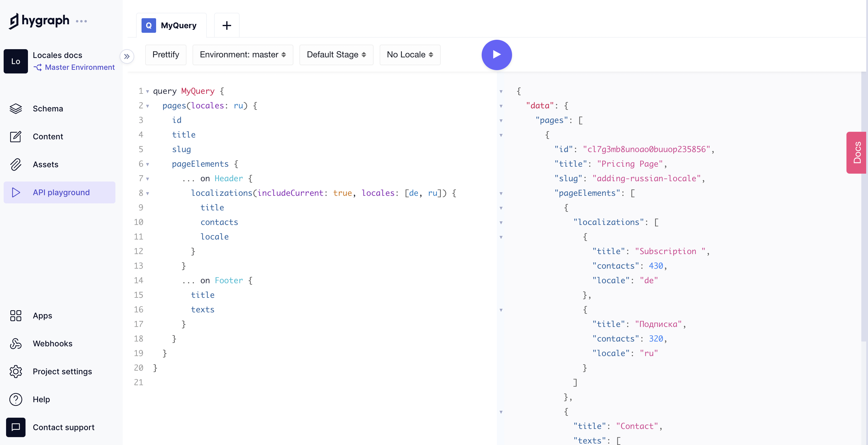Collapse the pageElements block on line 6
The image size is (868, 445).
(148, 165)
